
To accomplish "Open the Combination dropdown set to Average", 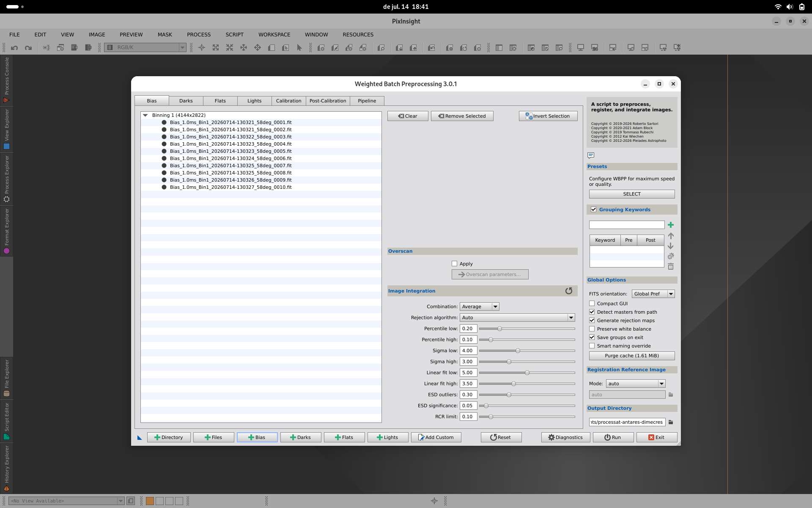I will 480,306.
